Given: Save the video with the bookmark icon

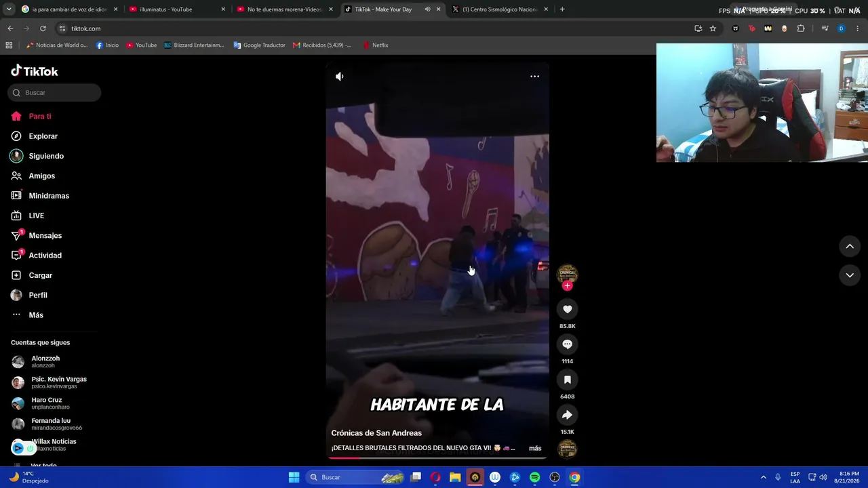Looking at the screenshot, I should (568, 380).
